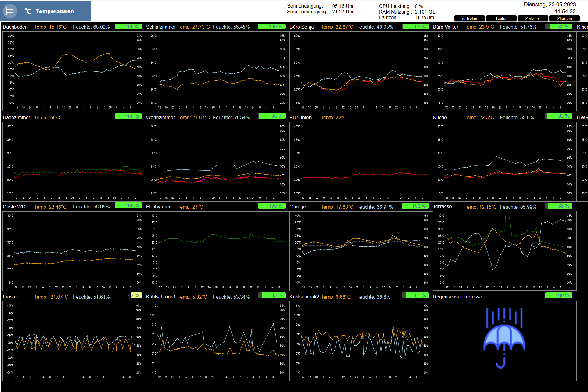This screenshot has width=588, height=392.
Task: Click Büro Volker humidity Feuchte: 51.76%
Action: coord(518,27)
